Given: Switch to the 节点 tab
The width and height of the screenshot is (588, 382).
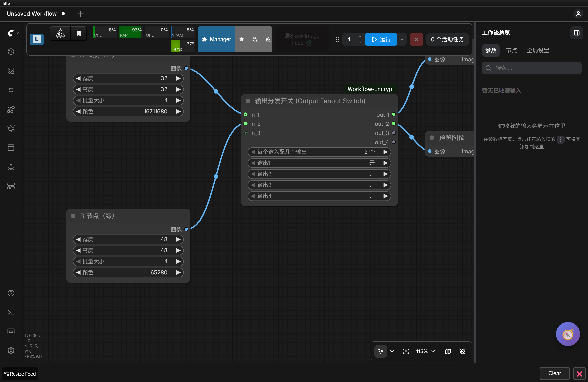Looking at the screenshot, I should point(511,50).
